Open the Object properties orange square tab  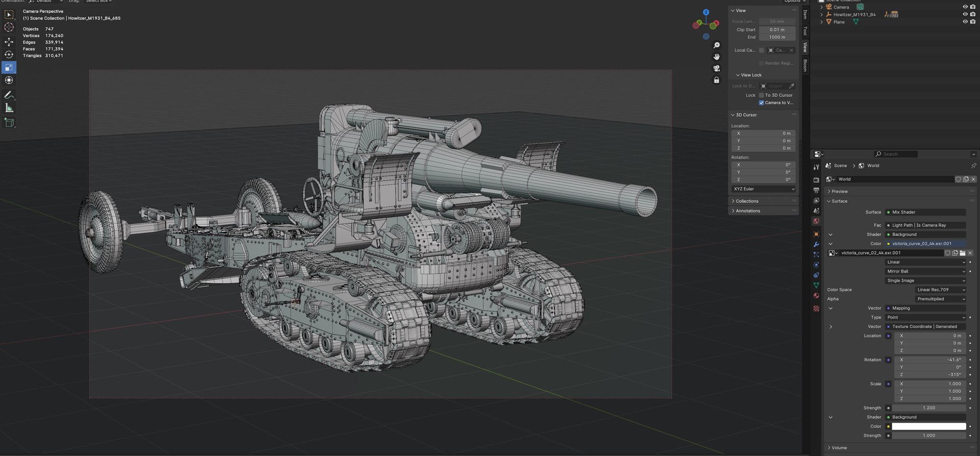816,234
